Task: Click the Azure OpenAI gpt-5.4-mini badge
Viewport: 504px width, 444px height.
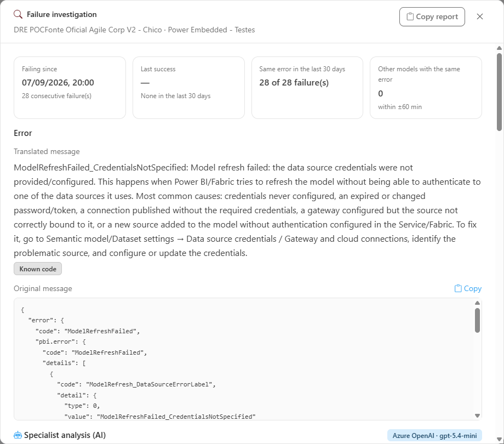Action: click(x=434, y=436)
